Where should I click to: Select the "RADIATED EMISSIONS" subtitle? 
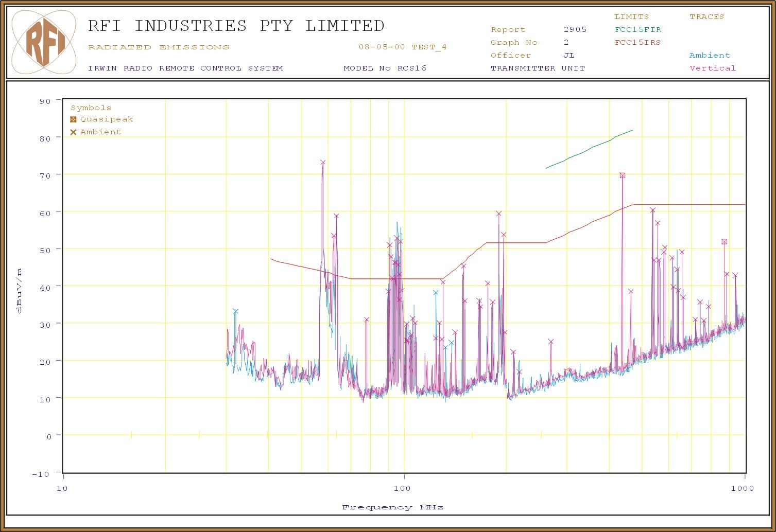click(159, 47)
